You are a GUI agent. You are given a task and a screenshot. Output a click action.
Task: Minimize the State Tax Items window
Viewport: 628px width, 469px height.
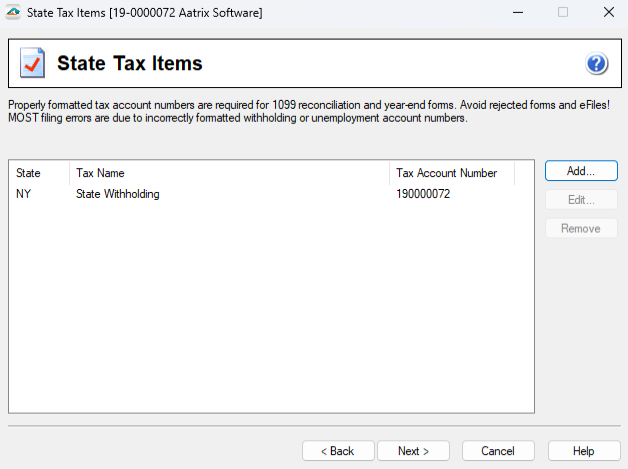pos(517,12)
